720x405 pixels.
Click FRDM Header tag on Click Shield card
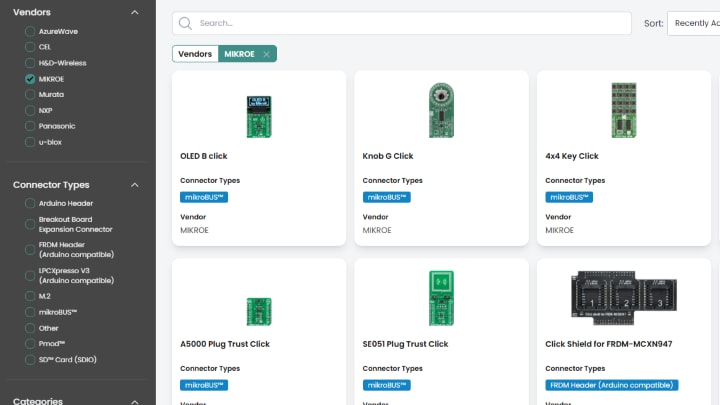612,385
